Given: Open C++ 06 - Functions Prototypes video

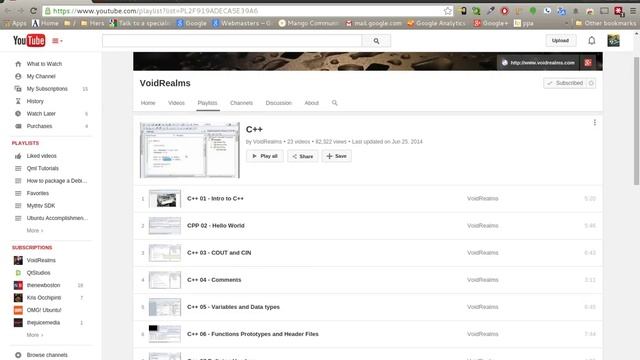Looking at the screenshot, I should 253,334.
